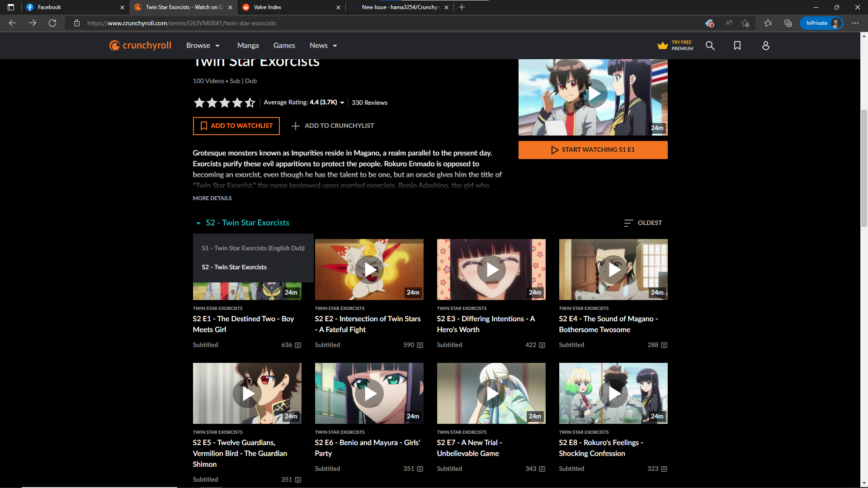Image resolution: width=868 pixels, height=488 pixels.
Task: Click the Start Watching S1 E1 button
Action: coord(593,150)
